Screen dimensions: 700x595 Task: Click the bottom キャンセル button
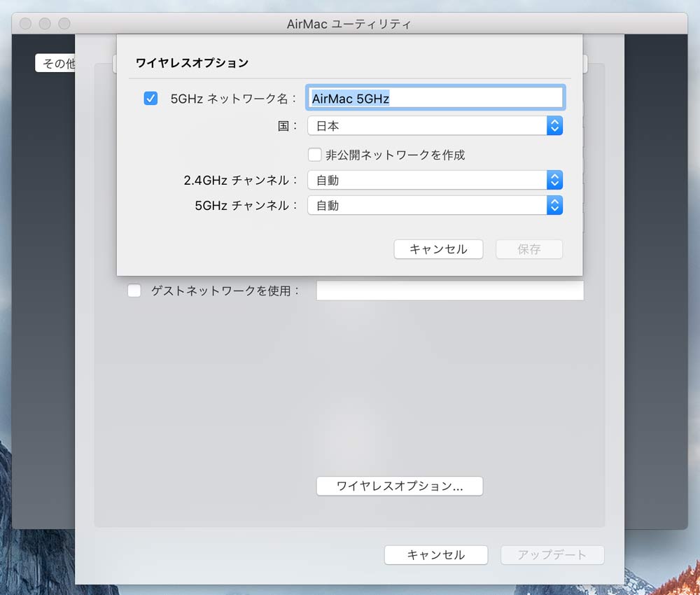tap(436, 555)
